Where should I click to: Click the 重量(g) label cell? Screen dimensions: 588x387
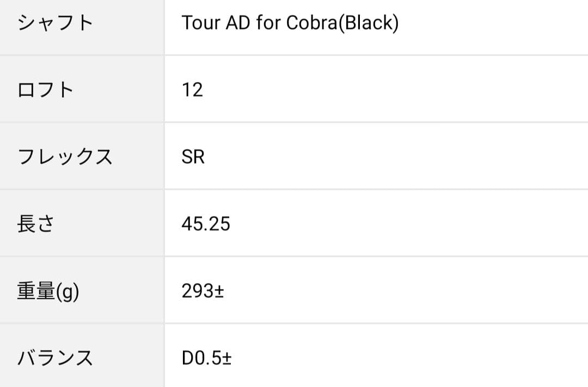48,291
